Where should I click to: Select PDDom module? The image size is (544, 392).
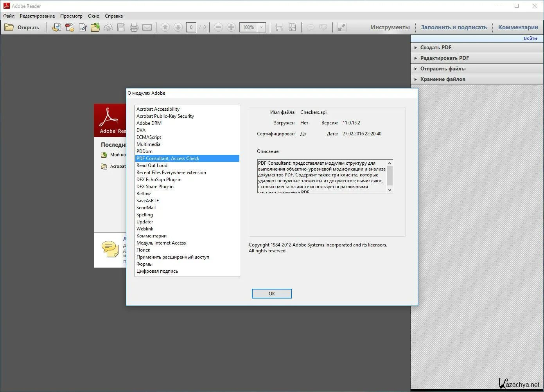187,151
